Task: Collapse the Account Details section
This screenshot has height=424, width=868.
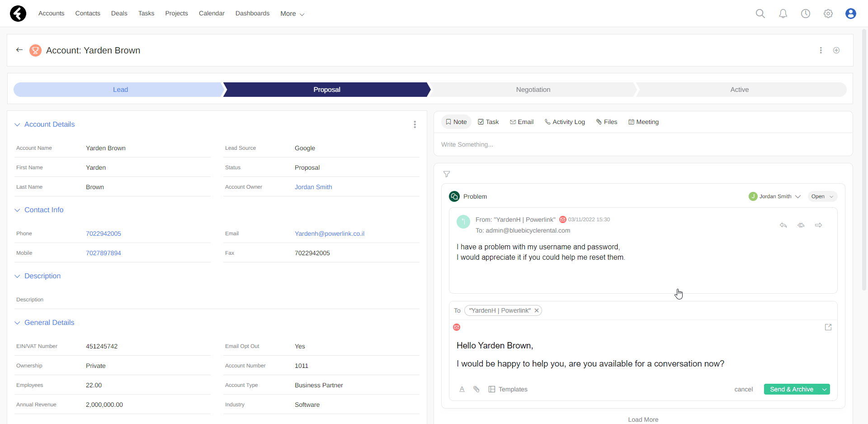Action: 17,124
